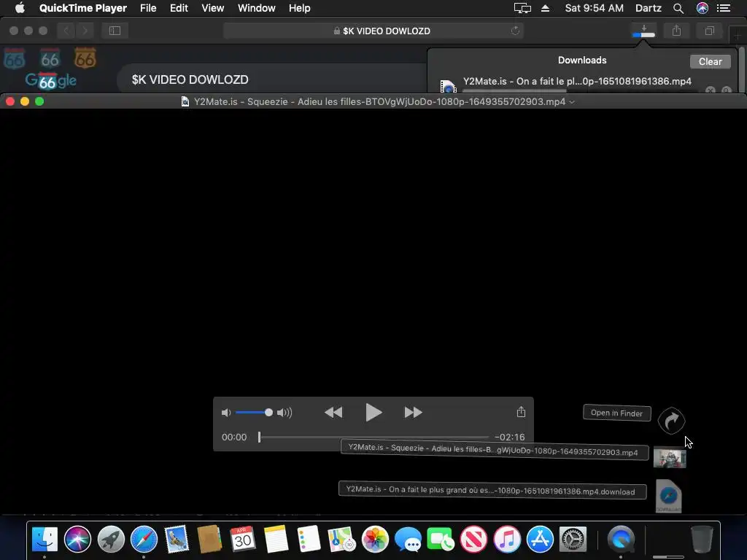Open Spotlight search in menu bar

point(678,8)
